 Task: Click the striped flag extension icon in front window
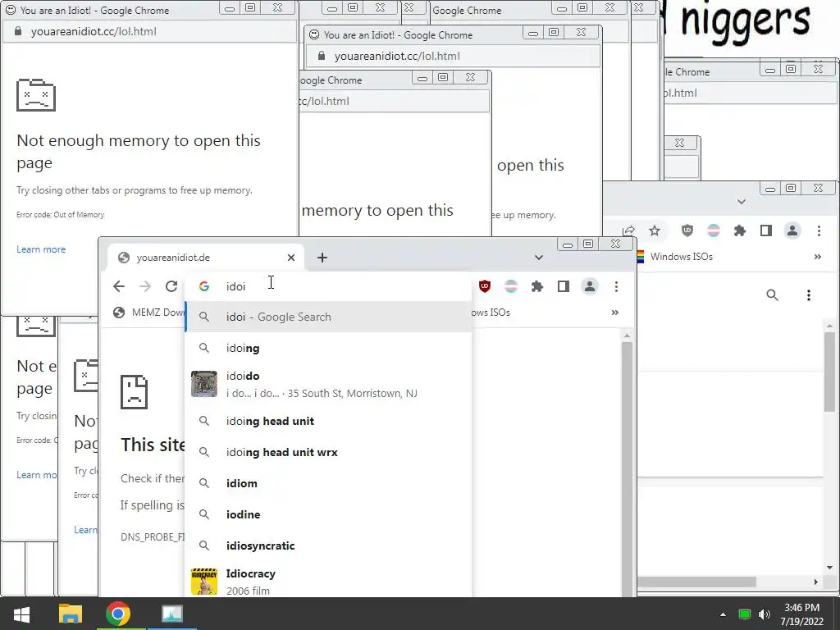pyautogui.click(x=511, y=286)
